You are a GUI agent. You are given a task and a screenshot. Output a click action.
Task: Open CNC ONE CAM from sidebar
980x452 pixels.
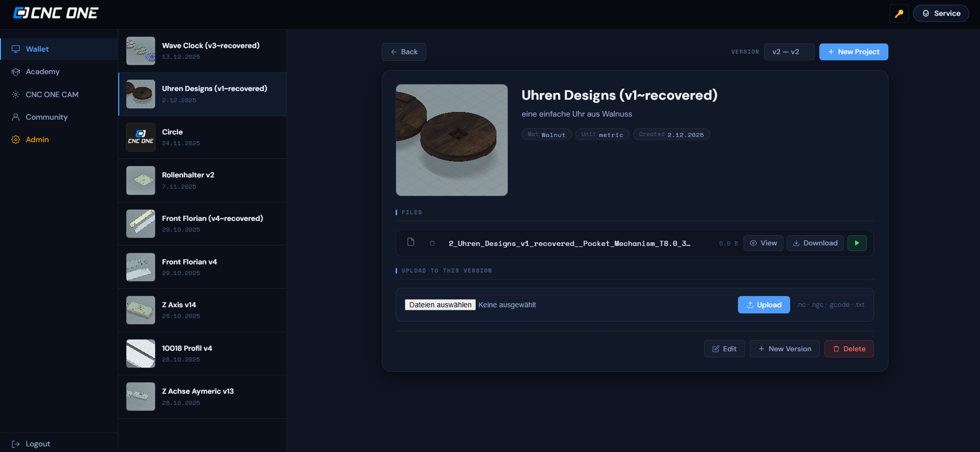[x=52, y=95]
